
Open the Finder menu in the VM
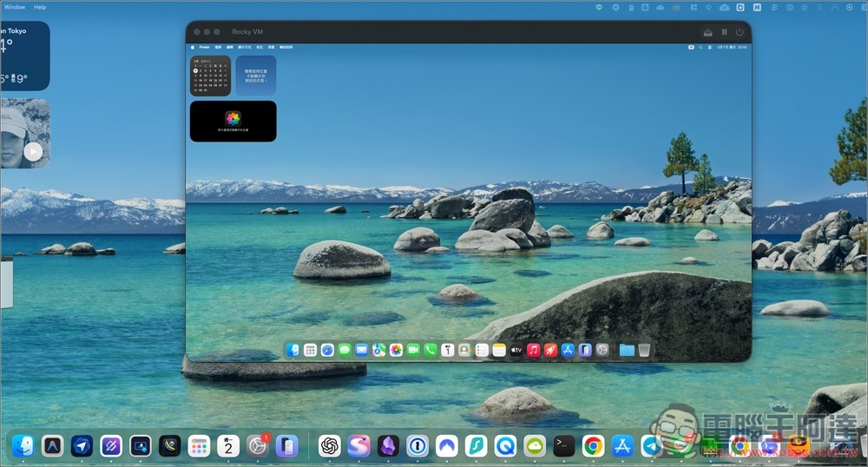205,47
